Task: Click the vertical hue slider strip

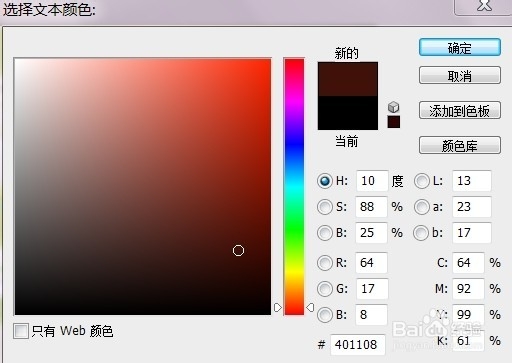Action: [x=294, y=186]
